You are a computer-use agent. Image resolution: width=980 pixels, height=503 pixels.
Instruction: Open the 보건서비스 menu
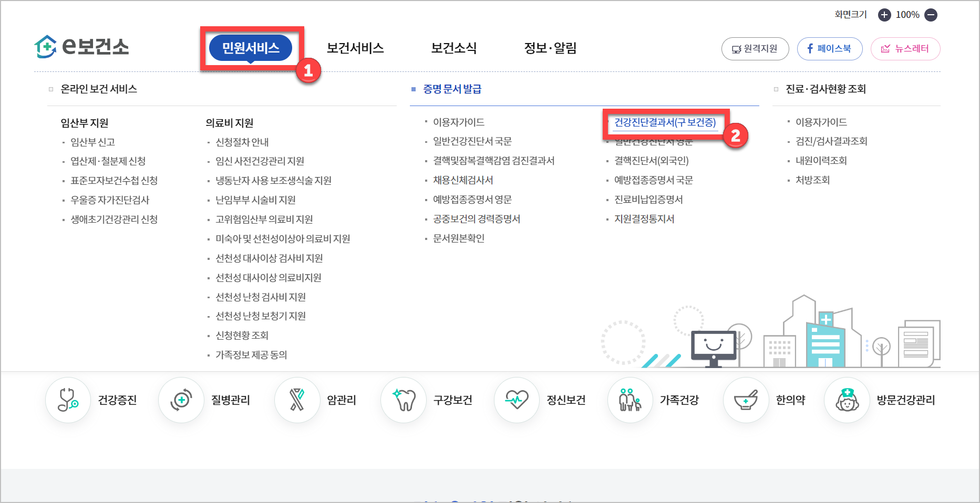[x=355, y=48]
